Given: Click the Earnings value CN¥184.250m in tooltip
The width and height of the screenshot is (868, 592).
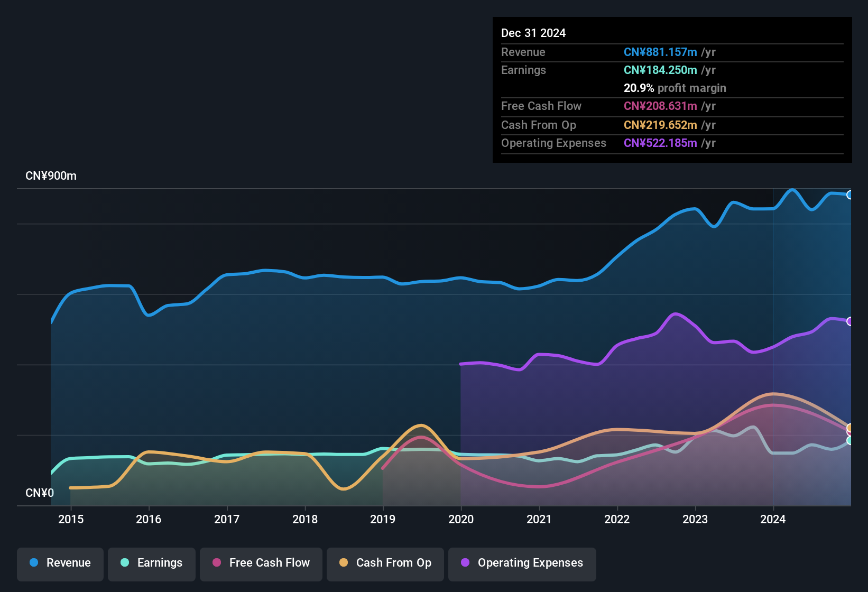Looking at the screenshot, I should [660, 70].
